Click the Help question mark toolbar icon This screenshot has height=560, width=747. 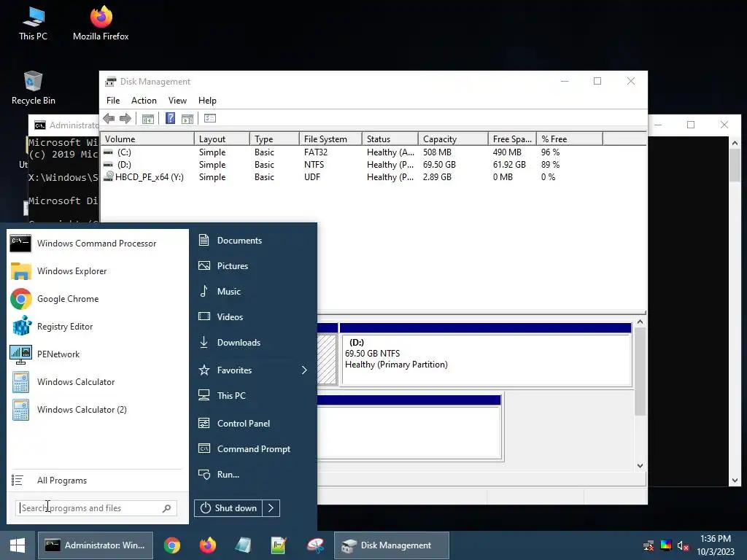(170, 119)
